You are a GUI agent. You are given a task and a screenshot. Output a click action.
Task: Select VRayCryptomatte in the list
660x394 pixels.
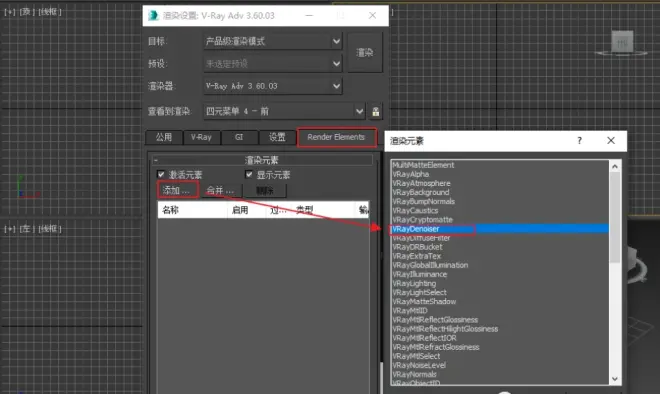pos(422,220)
